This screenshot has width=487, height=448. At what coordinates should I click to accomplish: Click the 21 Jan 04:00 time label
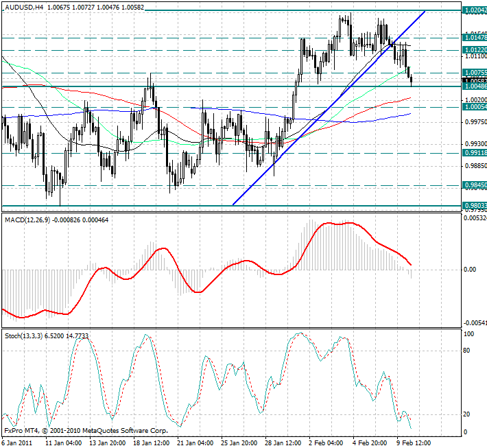point(195,443)
